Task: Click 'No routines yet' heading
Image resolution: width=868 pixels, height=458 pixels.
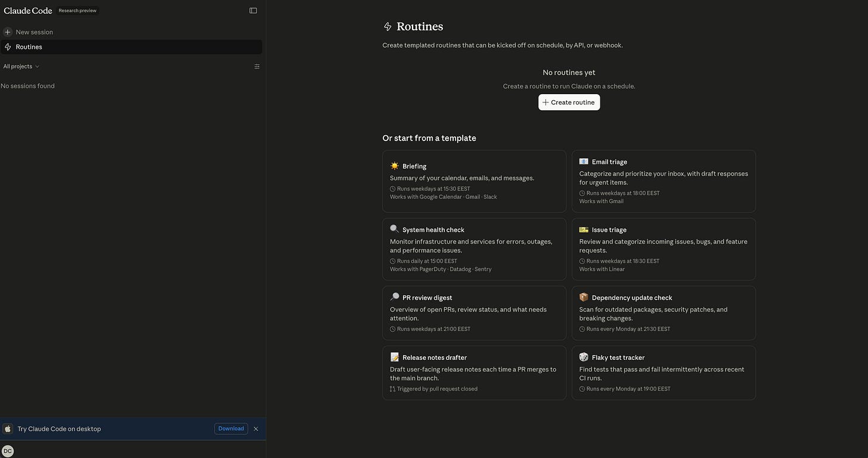Action: coord(569,73)
